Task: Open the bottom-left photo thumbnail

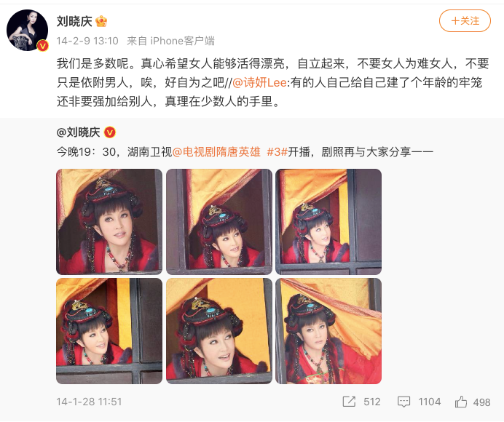Action: coord(109,331)
